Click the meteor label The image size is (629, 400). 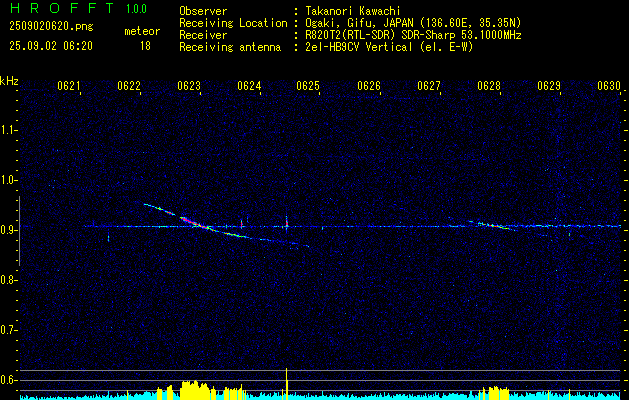(x=142, y=31)
